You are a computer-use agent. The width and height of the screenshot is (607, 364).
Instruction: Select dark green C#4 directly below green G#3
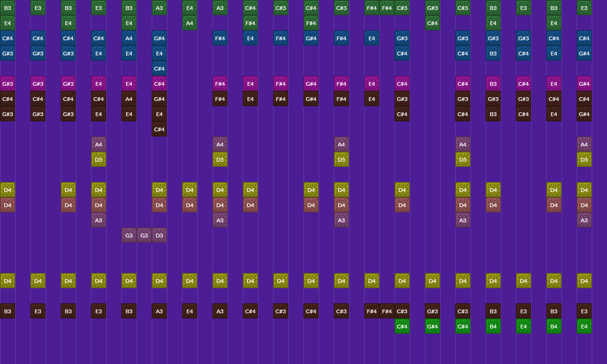click(432, 23)
